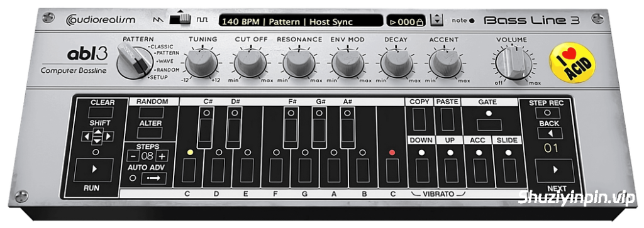Click the BACK step arrow button

(x=550, y=133)
